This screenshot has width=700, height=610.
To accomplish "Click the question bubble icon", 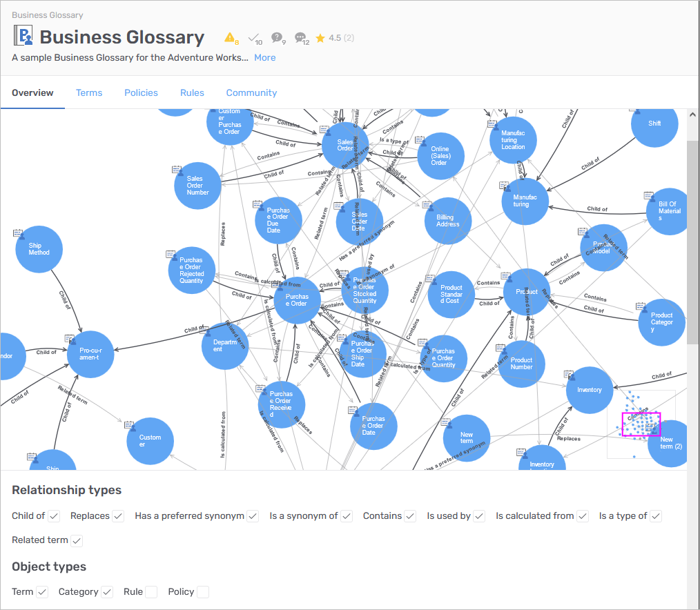I will tap(277, 38).
